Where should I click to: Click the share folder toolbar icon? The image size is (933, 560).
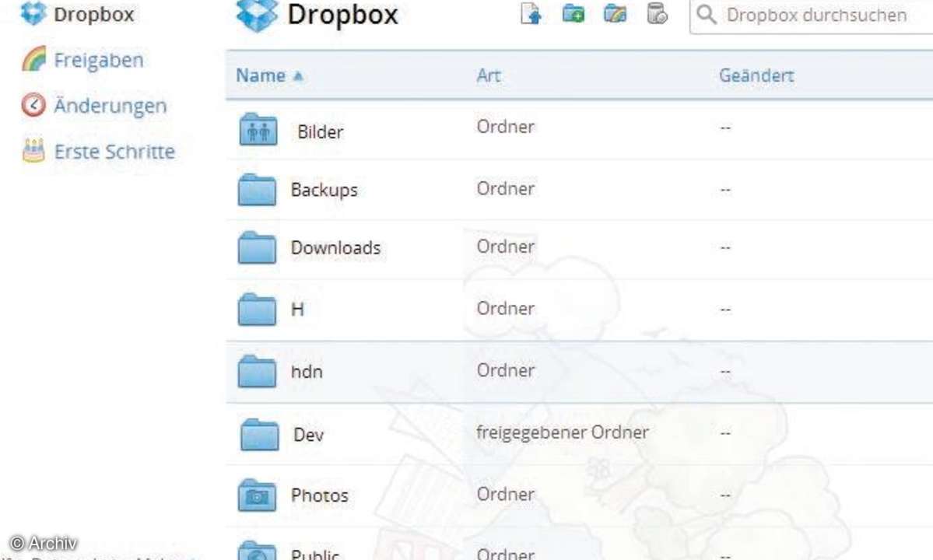tap(615, 13)
